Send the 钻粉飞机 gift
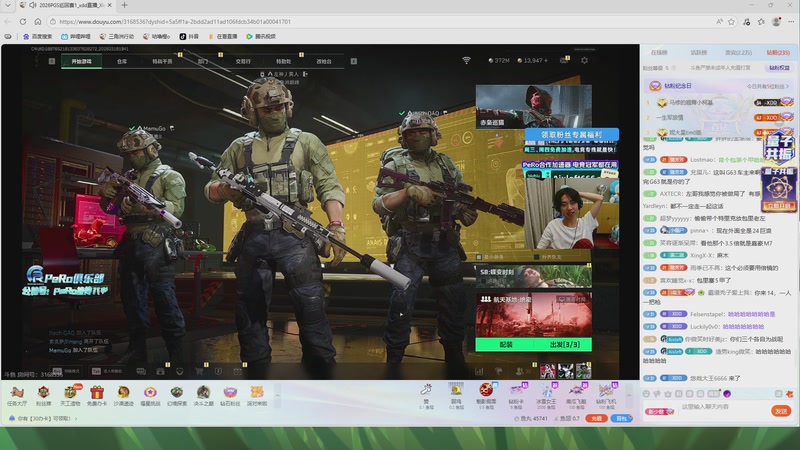This screenshot has width=800, height=450. tap(606, 396)
